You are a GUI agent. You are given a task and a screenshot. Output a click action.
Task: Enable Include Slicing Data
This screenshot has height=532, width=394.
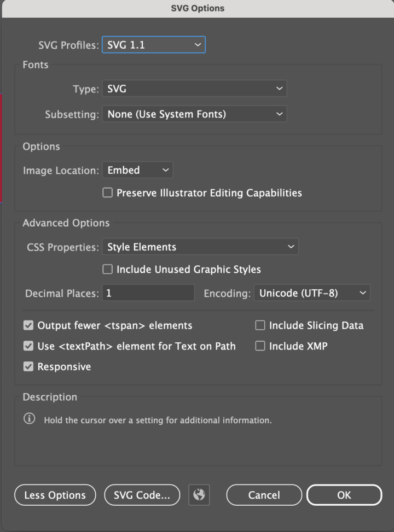(260, 325)
